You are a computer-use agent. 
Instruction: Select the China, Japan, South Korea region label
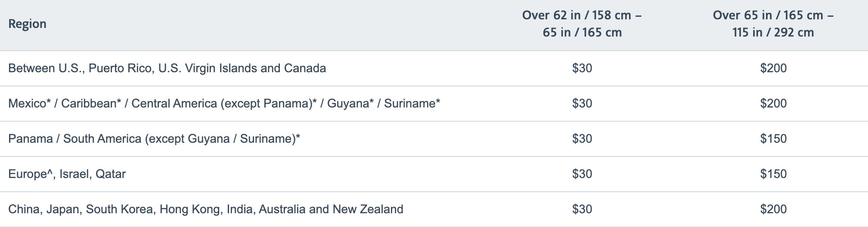[205, 209]
